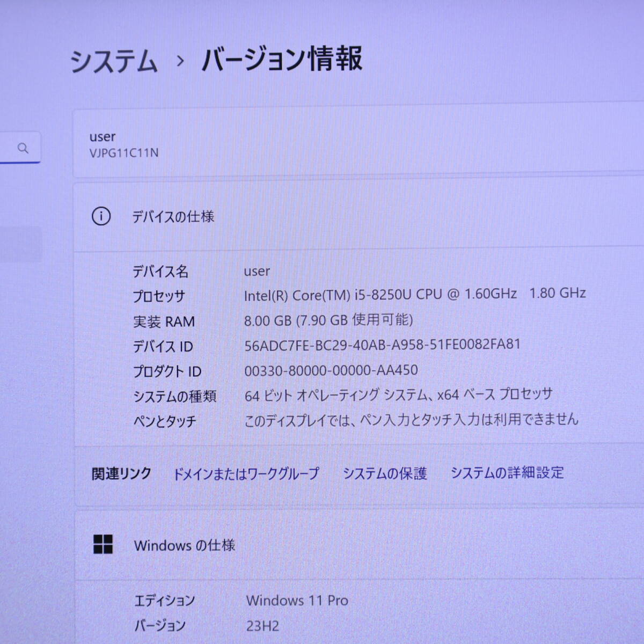Click the 関連リンク label
Screen dimensions: 644x644
coord(121,474)
